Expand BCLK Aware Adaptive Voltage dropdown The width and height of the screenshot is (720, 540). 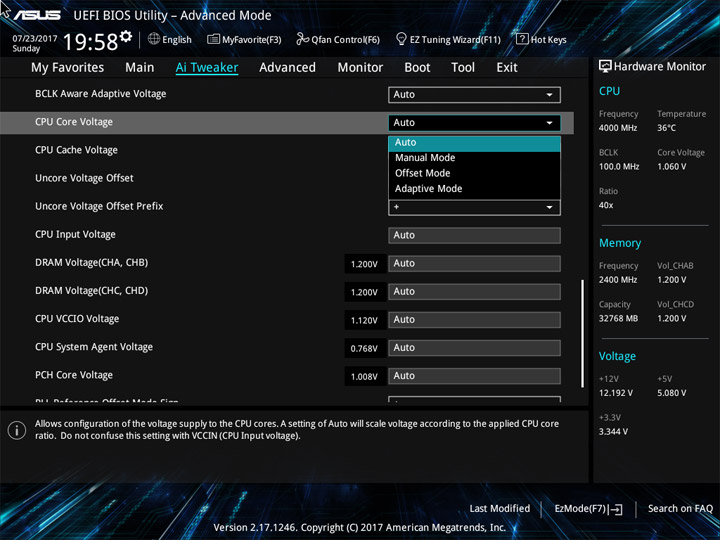tap(474, 95)
